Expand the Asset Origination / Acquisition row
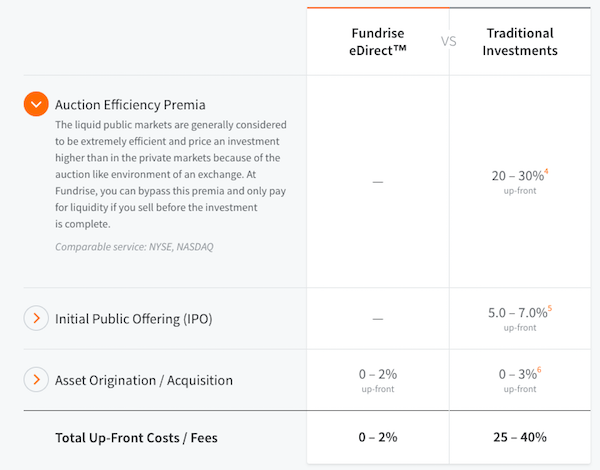This screenshot has width=600, height=470. point(36,380)
